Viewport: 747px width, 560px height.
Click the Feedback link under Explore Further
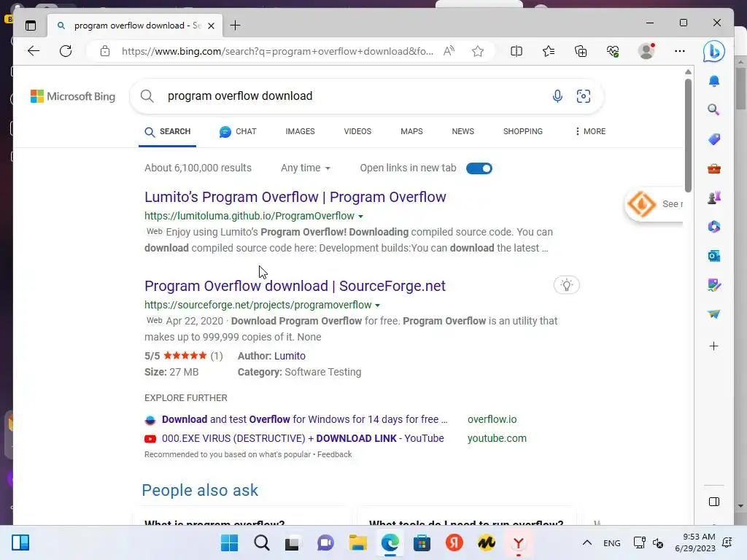tap(334, 454)
